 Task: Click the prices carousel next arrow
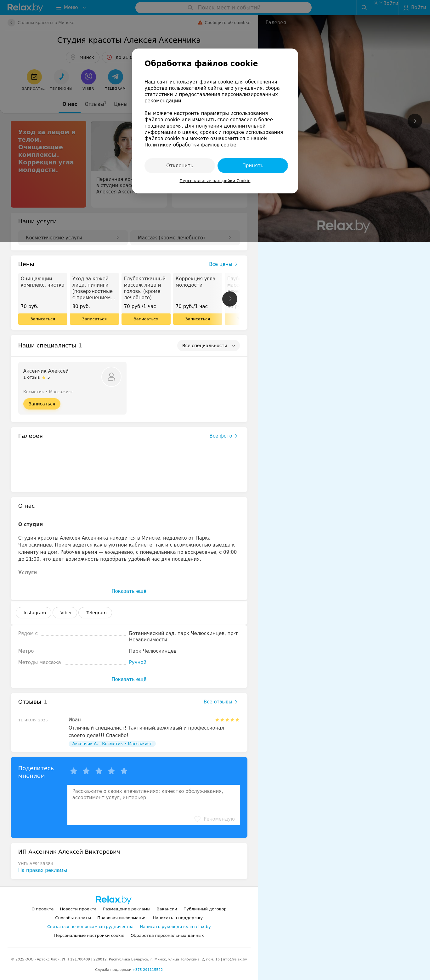(229, 299)
